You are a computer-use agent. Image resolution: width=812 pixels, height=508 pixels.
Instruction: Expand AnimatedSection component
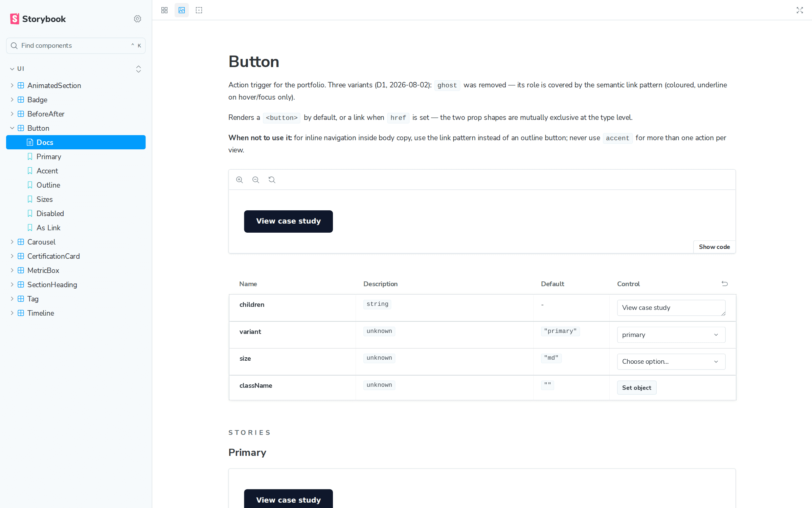(x=12, y=85)
